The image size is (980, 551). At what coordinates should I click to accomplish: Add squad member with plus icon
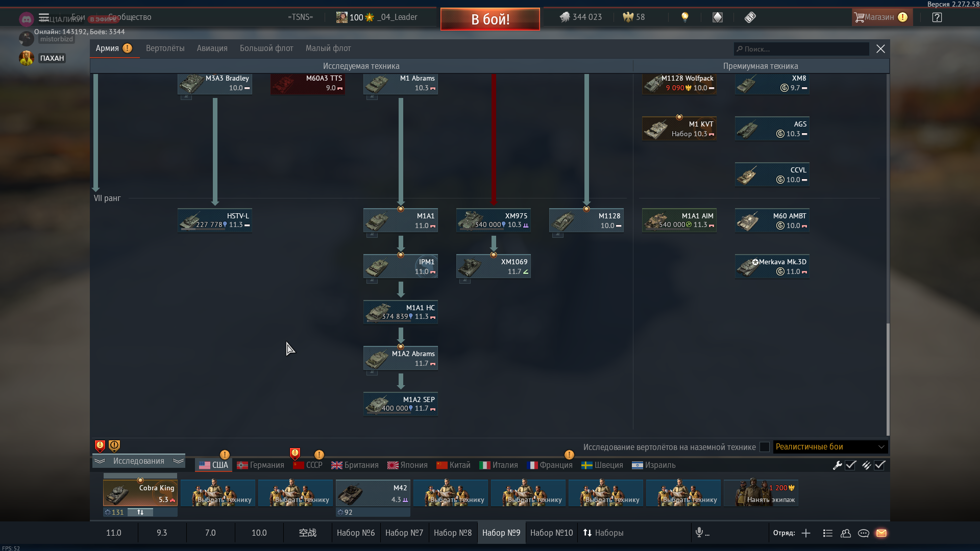pyautogui.click(x=806, y=533)
